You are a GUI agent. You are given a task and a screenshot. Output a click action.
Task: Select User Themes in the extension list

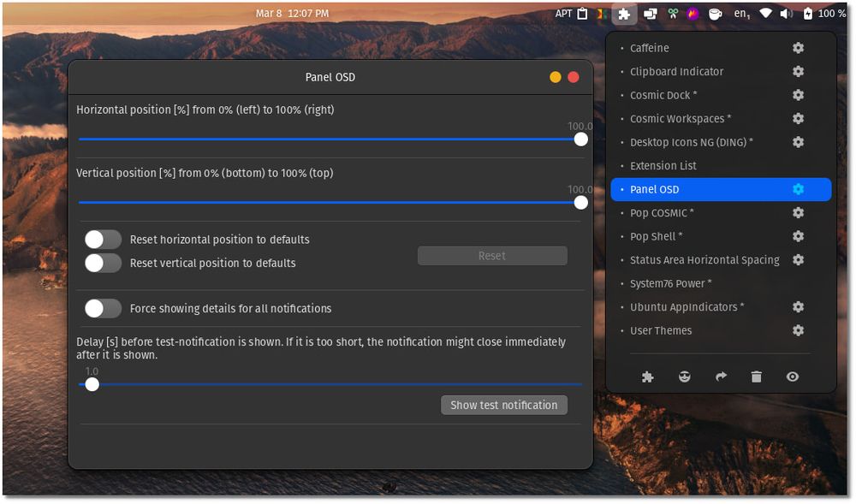pyautogui.click(x=660, y=330)
